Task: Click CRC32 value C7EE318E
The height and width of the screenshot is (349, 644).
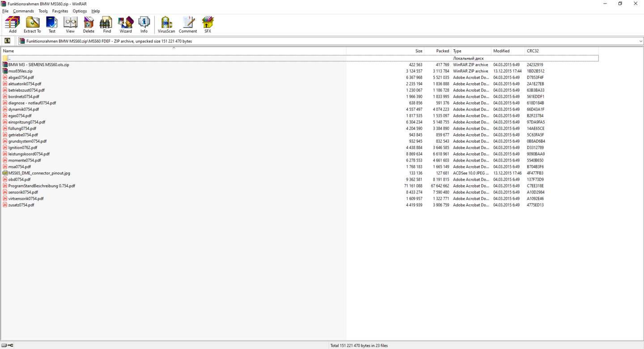Action: [535, 186]
